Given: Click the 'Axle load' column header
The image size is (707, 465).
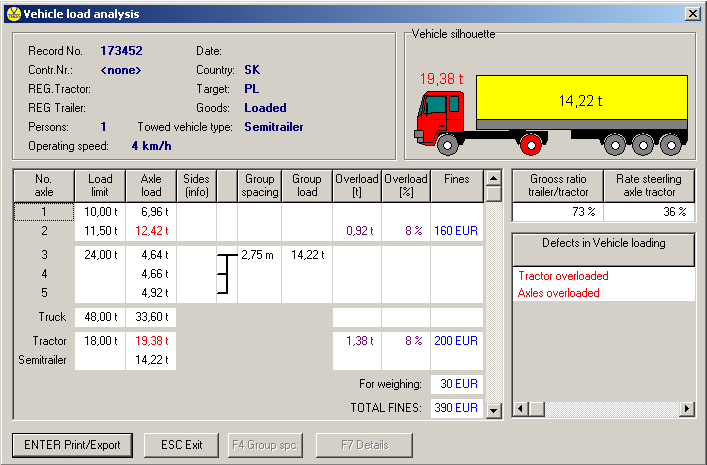Looking at the screenshot, I should tap(151, 185).
